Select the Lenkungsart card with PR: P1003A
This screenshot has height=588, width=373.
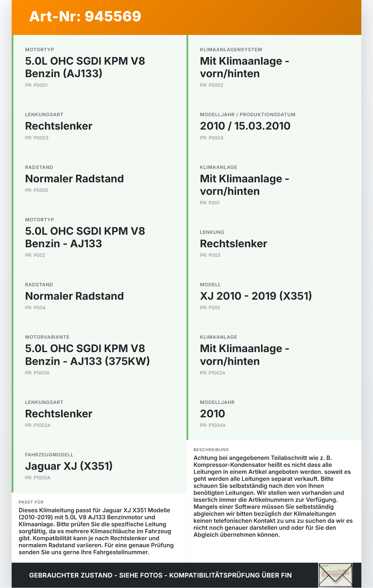99,414
